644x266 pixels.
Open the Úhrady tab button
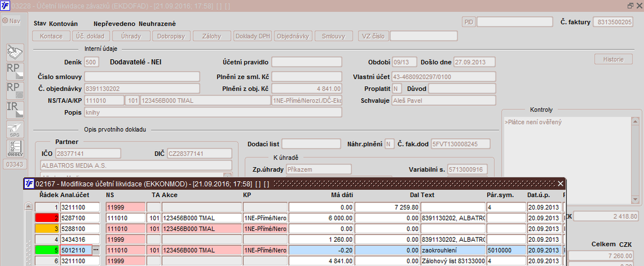131,36
